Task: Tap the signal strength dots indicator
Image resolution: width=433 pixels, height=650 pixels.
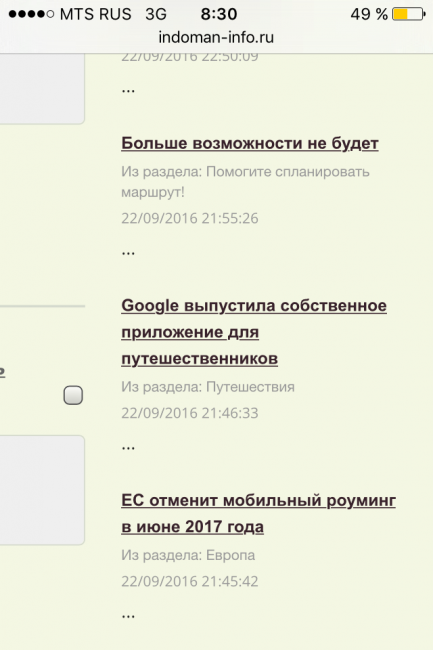Action: coord(31,14)
